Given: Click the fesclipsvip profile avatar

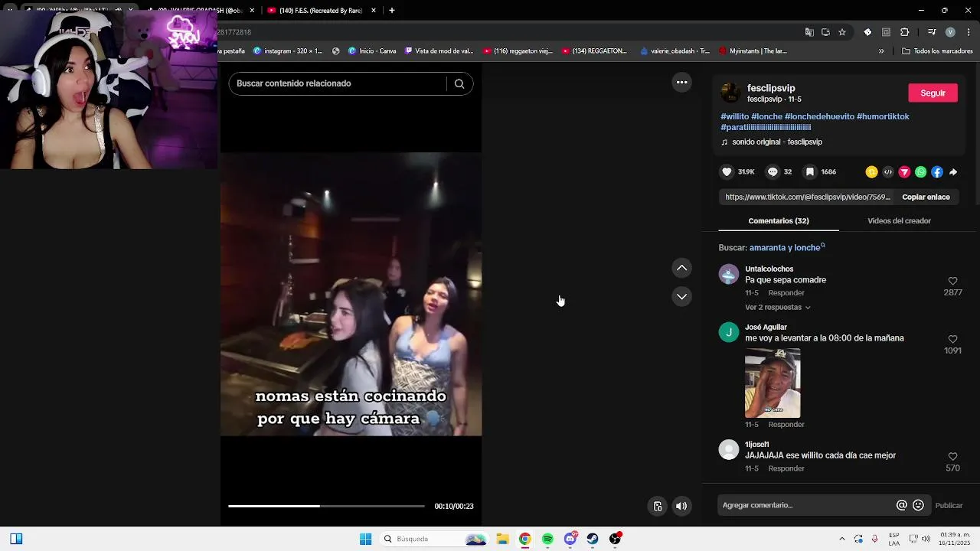Looking at the screenshot, I should 730,93.
